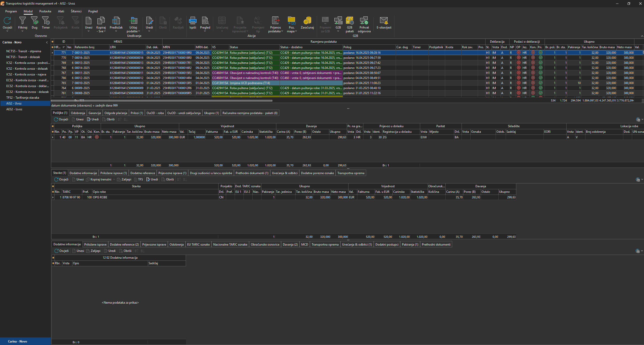Open the Pogled menu
644x345 pixels.
(x=93, y=11)
